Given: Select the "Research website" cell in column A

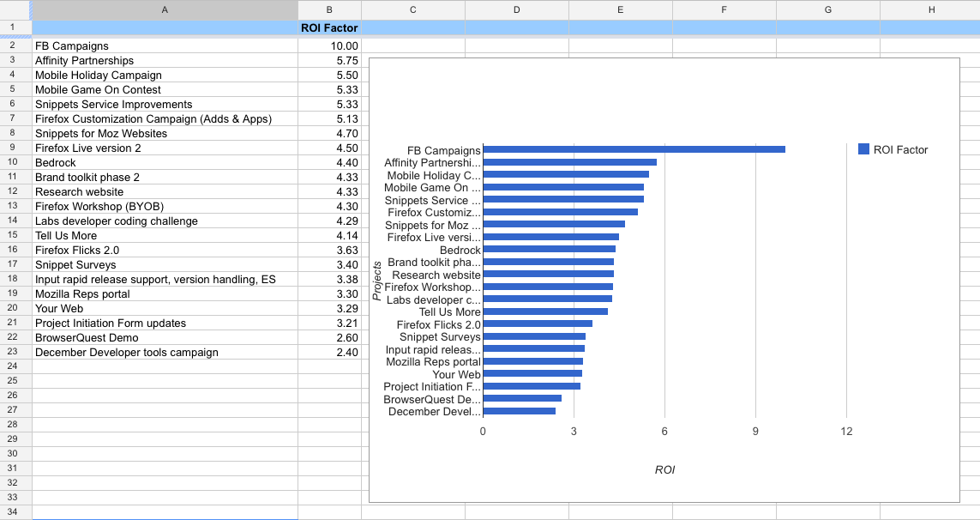Looking at the screenshot, I should tap(165, 191).
